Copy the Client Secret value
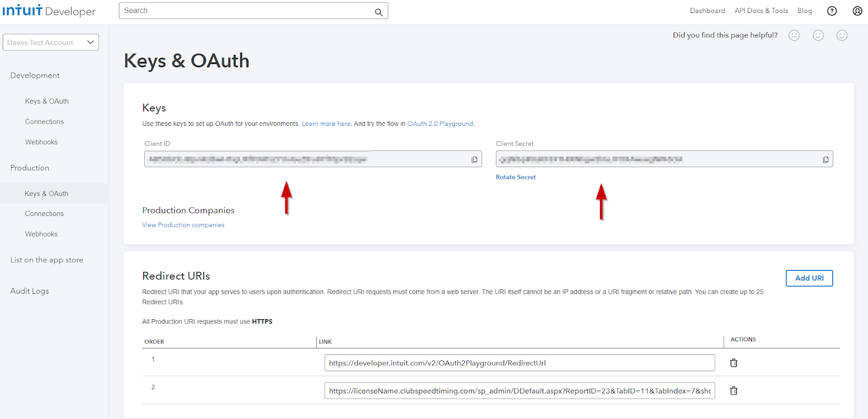The height and width of the screenshot is (419, 868). pos(826,160)
